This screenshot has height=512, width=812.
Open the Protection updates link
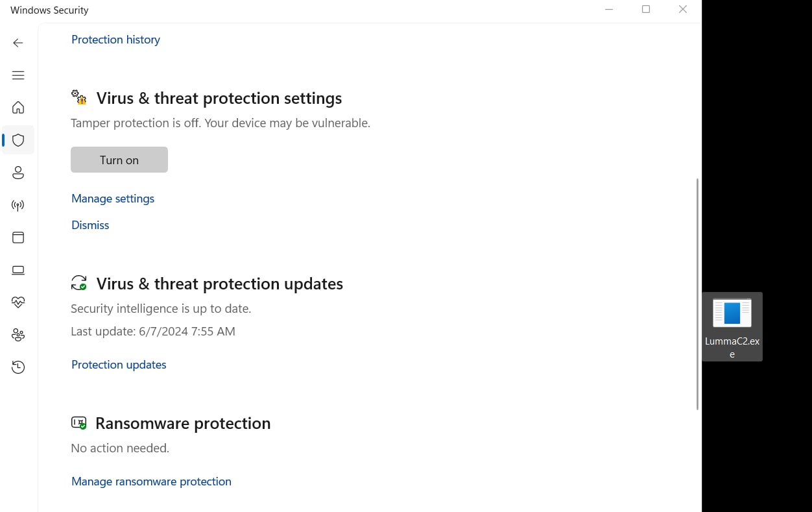tap(119, 365)
